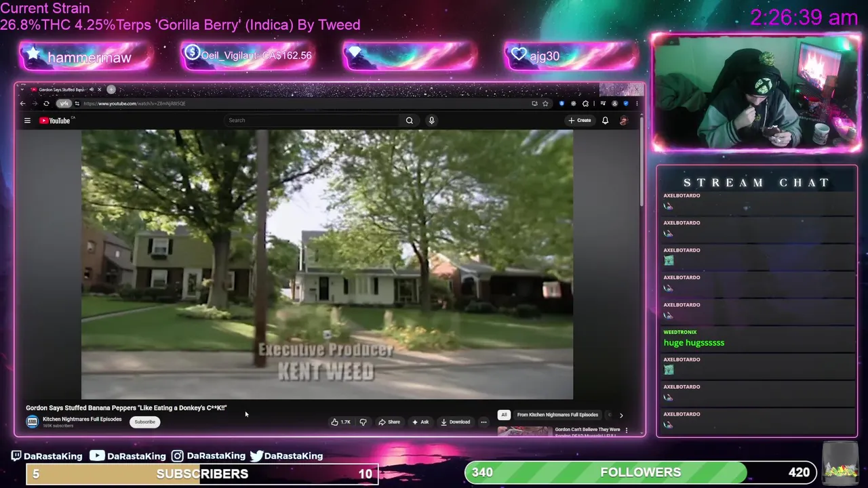
Task: Open Gordon Can't Believe They Were video thumbnail
Action: point(525,431)
